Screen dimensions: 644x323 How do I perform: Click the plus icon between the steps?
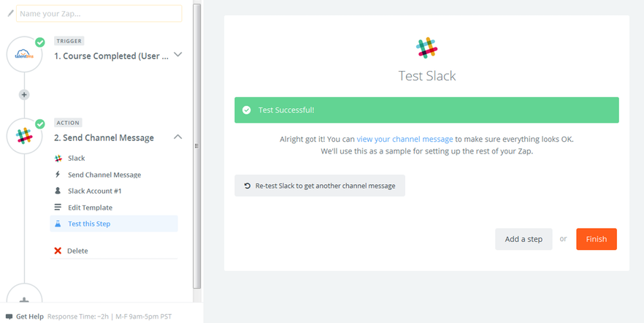point(24,94)
